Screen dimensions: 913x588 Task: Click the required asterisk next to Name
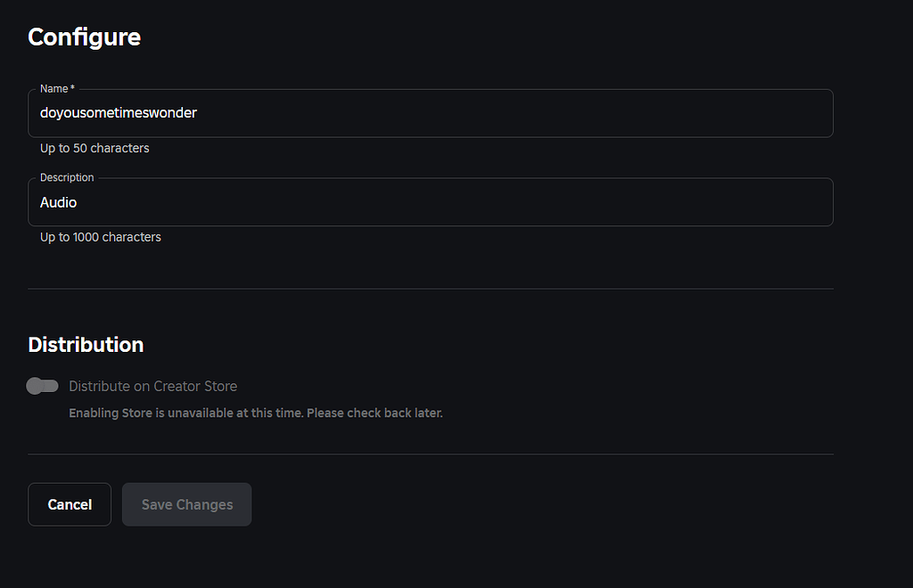pyautogui.click(x=71, y=87)
